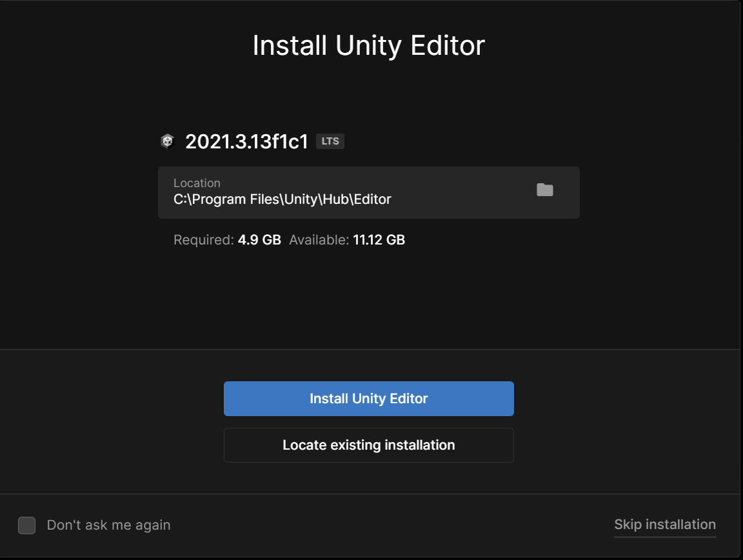Toggle the remember-choice checkbox at bottom left
Viewport: 743px width, 560px height.
(x=26, y=525)
